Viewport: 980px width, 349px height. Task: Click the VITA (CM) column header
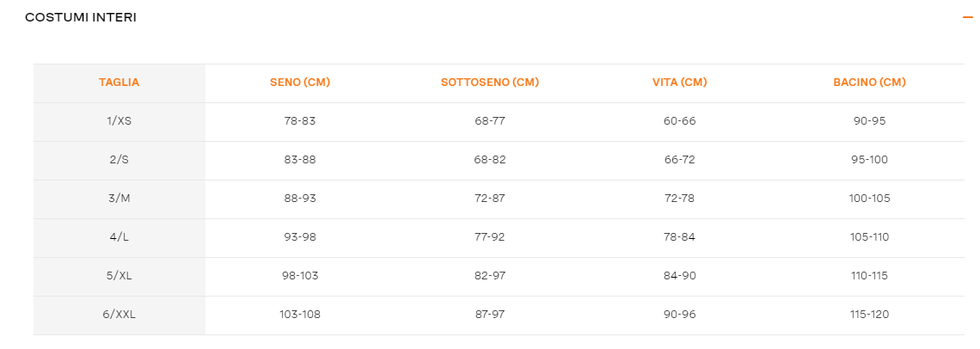[679, 83]
